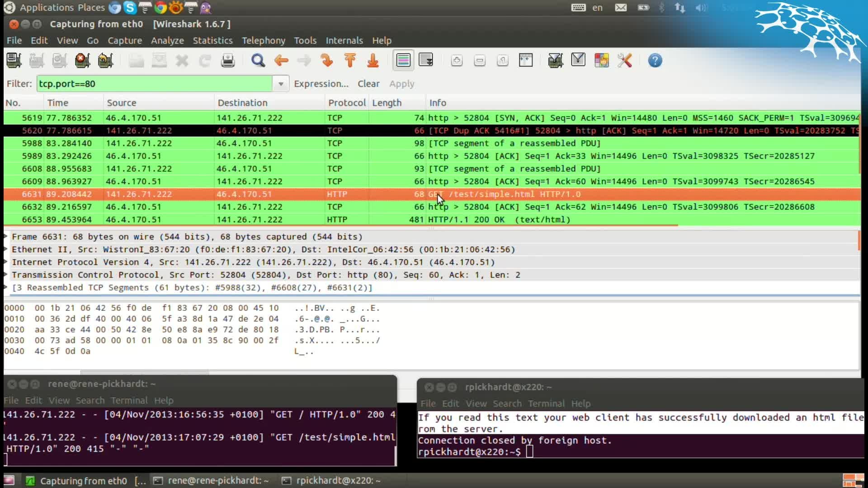This screenshot has height=488, width=868.
Task: Sort packets by Protocol column header
Action: pos(347,103)
